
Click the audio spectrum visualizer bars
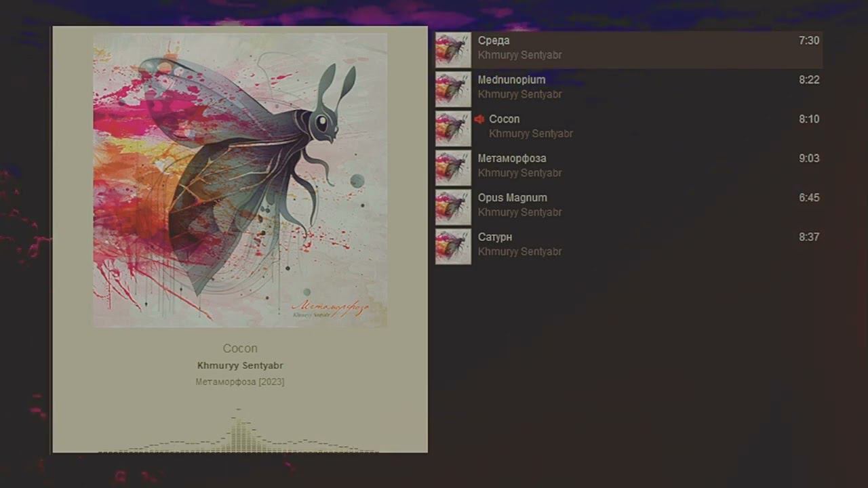click(x=239, y=430)
